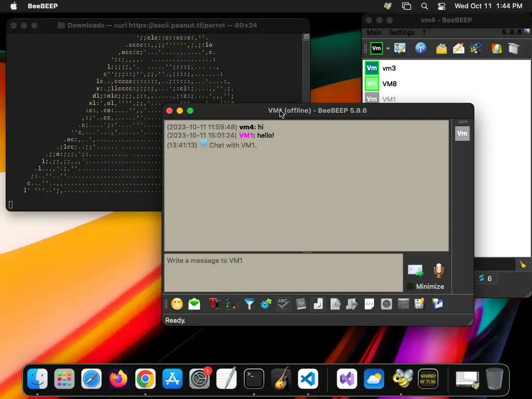Image resolution: width=532 pixels, height=399 pixels.
Task: Open the ? help menu
Action: pyautogui.click(x=424, y=32)
